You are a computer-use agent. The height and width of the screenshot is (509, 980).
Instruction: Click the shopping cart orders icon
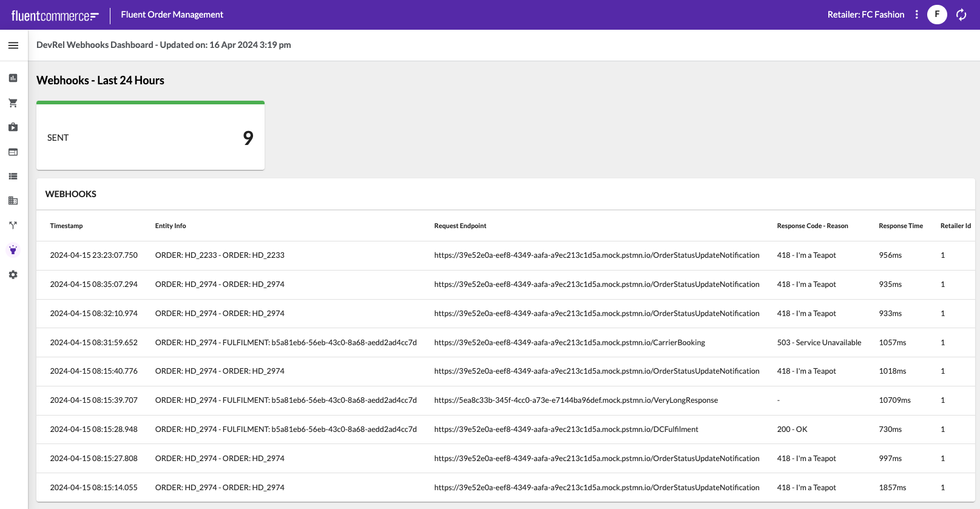pyautogui.click(x=13, y=103)
